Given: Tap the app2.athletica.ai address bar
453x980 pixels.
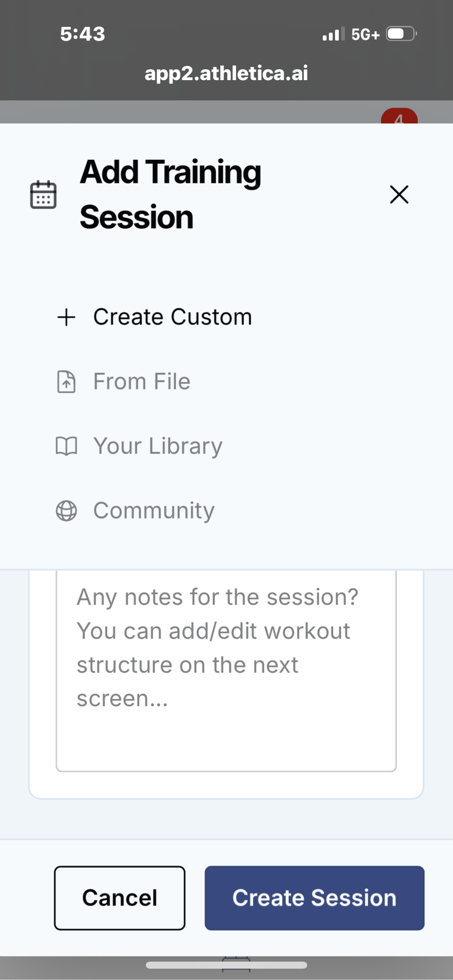Looking at the screenshot, I should pyautogui.click(x=226, y=73).
